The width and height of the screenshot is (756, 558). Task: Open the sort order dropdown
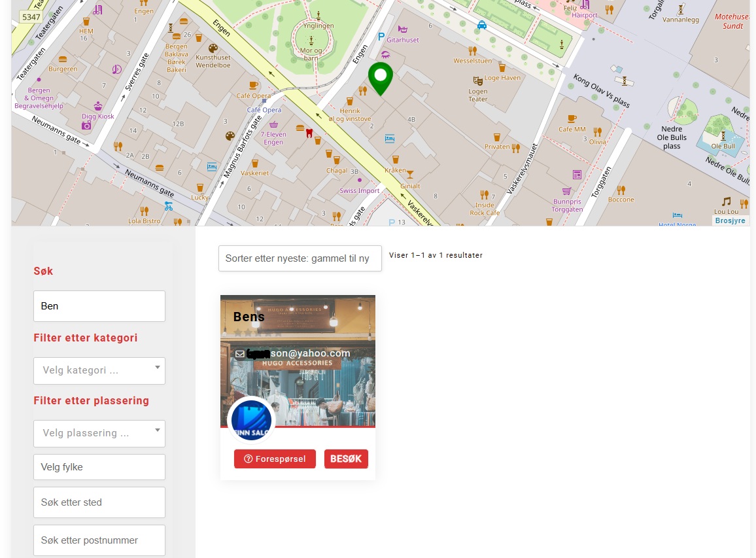coord(300,258)
